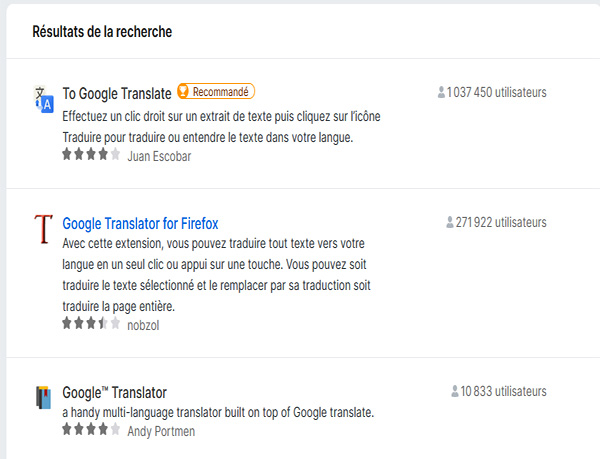Click author name Juan Escobar
This screenshot has width=600, height=459.
159,156
